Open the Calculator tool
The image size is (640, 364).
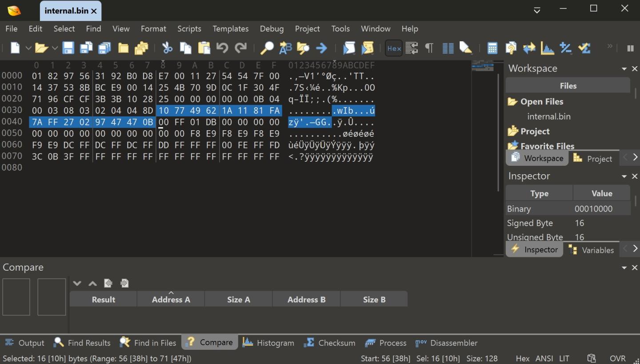pyautogui.click(x=492, y=48)
